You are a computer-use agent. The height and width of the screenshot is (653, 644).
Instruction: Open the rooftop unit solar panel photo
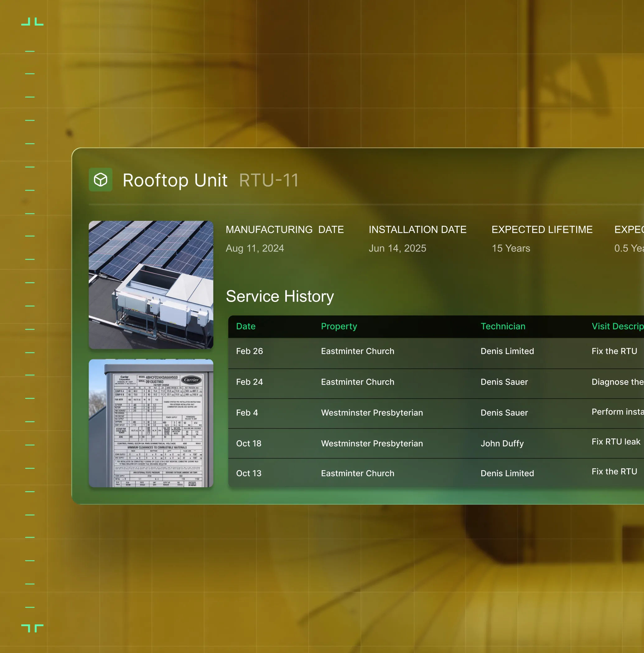[151, 285]
